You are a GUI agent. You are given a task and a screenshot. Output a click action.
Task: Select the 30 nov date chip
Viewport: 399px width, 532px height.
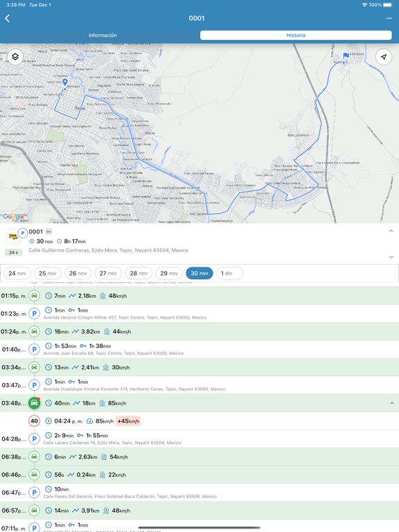(199, 273)
